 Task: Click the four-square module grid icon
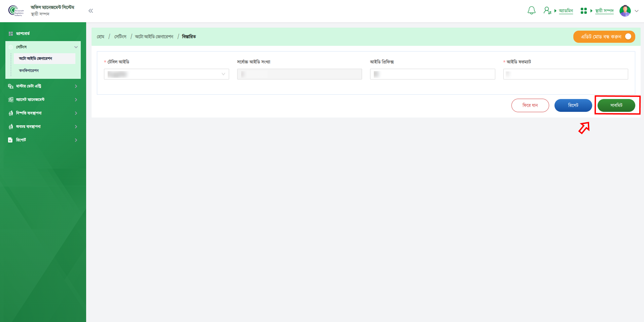click(583, 11)
